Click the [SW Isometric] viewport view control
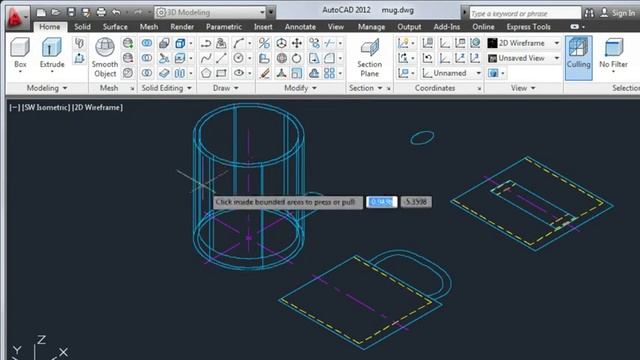 click(x=46, y=107)
